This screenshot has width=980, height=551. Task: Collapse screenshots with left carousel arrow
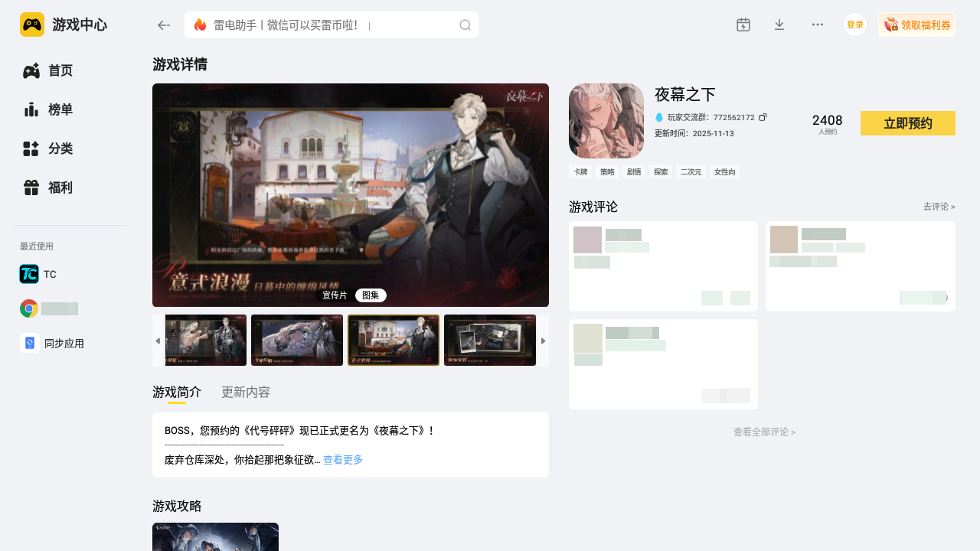(x=158, y=341)
